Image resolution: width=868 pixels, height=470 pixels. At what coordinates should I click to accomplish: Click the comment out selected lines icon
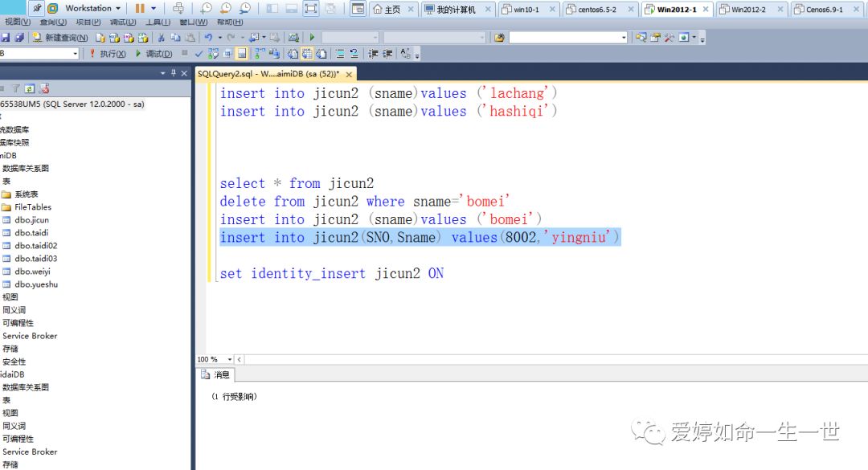pos(340,54)
